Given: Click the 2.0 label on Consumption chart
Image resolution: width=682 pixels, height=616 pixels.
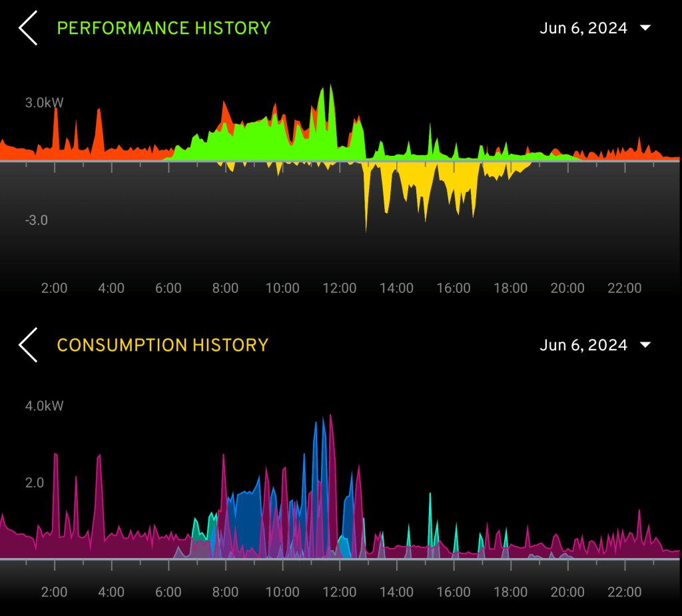Looking at the screenshot, I should click(x=35, y=482).
